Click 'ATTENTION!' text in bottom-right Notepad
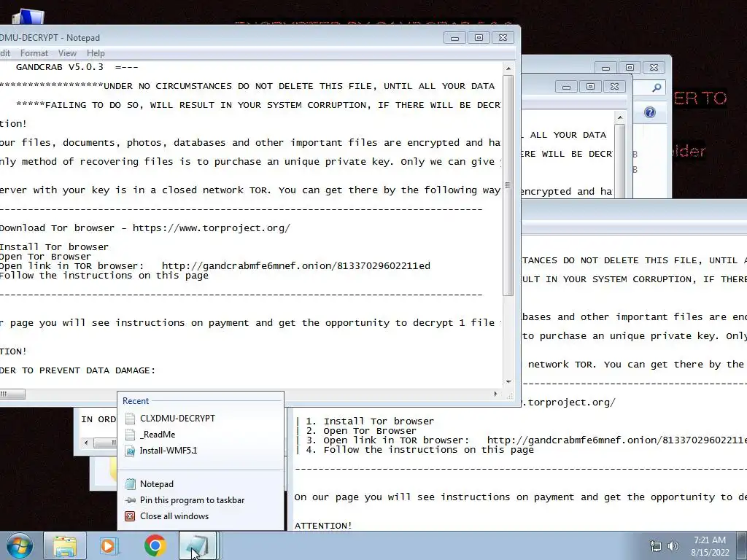 click(x=323, y=526)
